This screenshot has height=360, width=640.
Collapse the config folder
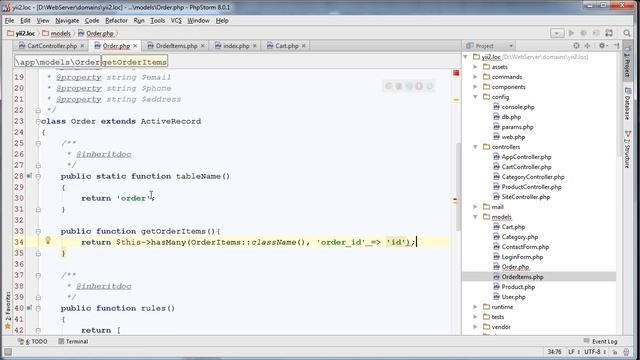click(x=476, y=97)
